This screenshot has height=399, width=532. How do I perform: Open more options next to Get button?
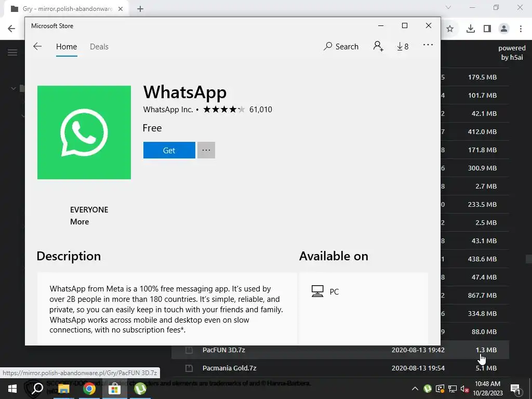206,150
